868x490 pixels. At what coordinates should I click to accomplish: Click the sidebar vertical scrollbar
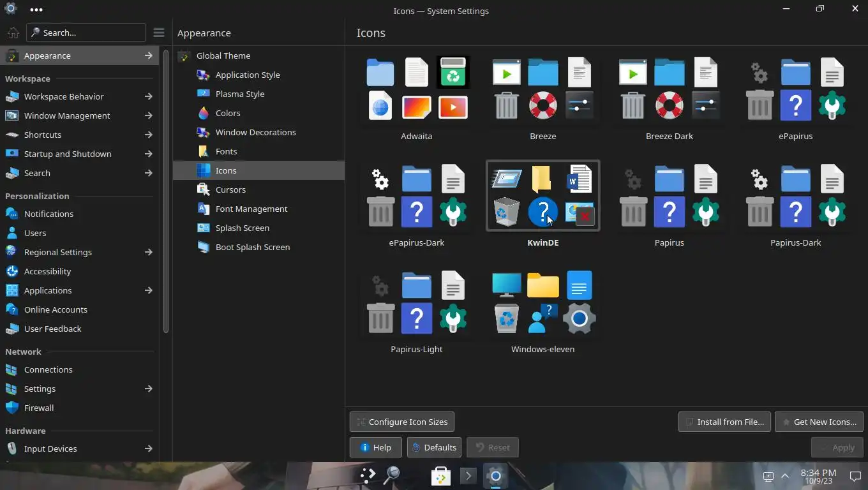coord(166,191)
